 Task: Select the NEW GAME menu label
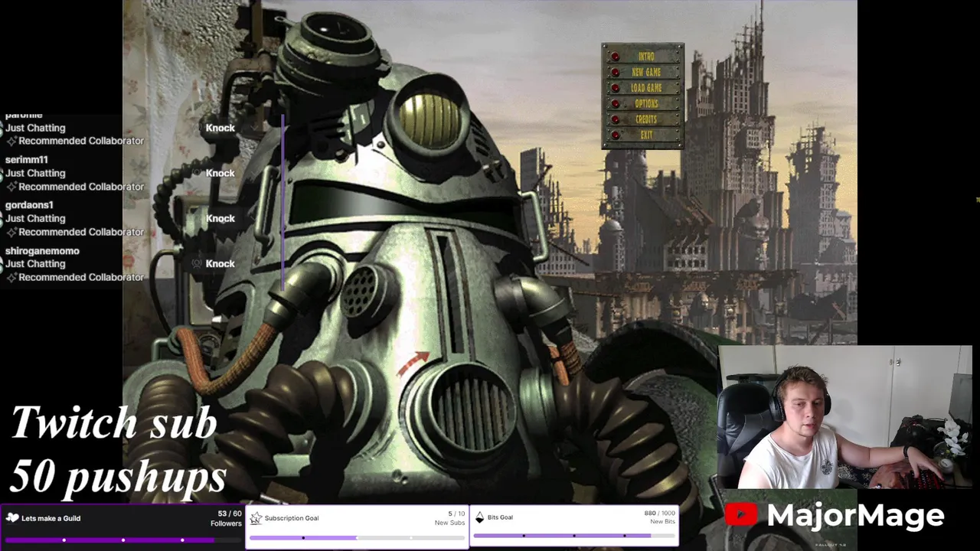(646, 72)
